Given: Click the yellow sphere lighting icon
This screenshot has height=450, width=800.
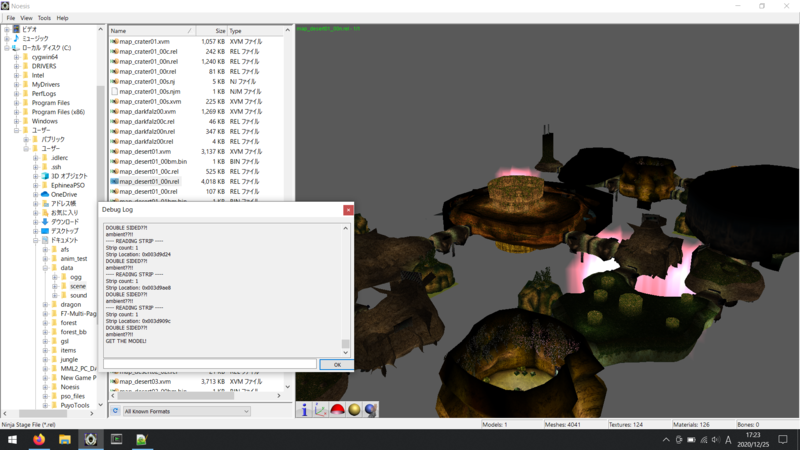Looking at the screenshot, I should coord(354,410).
